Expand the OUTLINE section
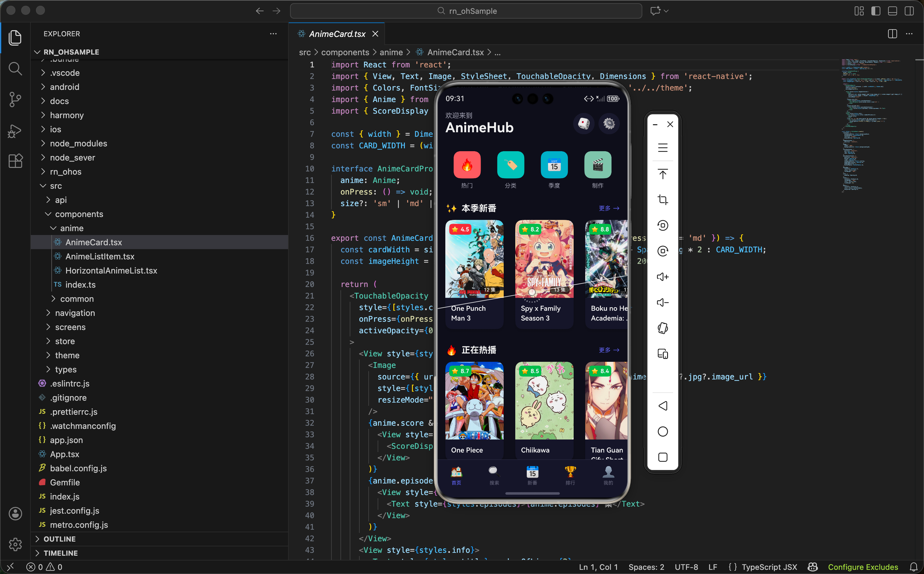 coord(60,539)
